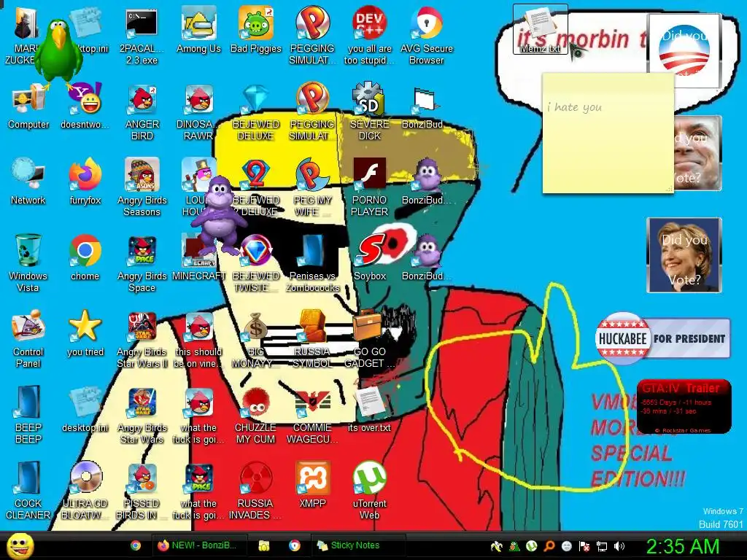Click the Action Center flag tray icon
The image size is (747, 560).
[x=584, y=546]
